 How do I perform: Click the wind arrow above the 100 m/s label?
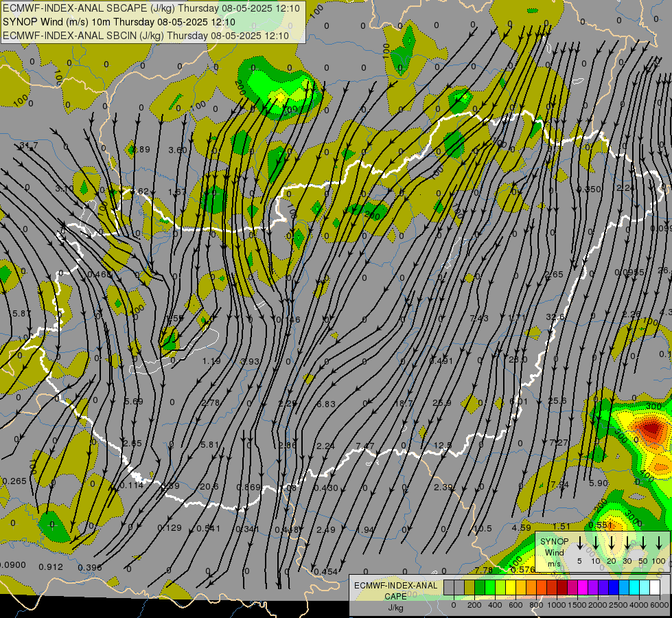coord(659,543)
